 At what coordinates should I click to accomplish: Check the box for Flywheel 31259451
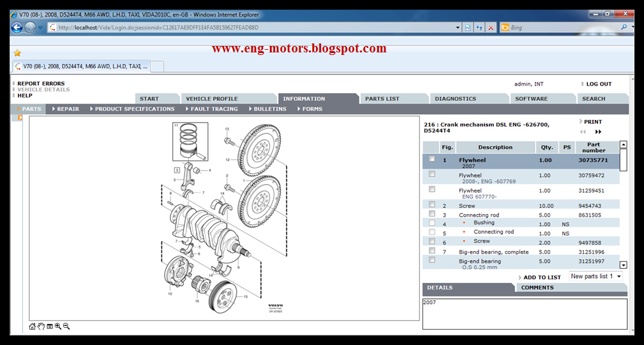pyautogui.click(x=431, y=189)
